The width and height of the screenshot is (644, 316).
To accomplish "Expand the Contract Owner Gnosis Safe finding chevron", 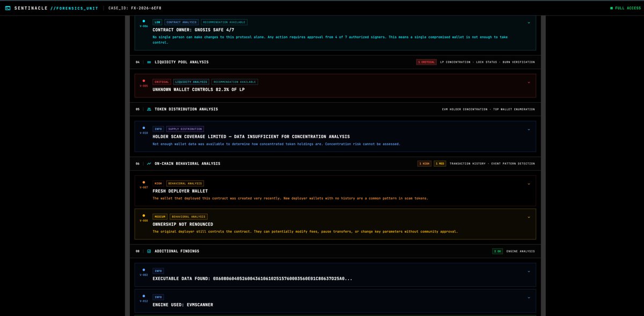I will click(x=529, y=23).
